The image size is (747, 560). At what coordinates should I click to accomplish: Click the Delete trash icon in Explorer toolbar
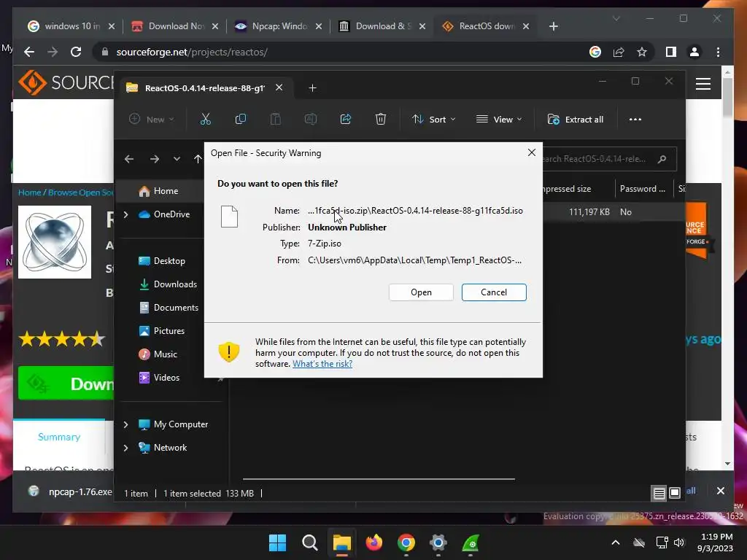380,119
